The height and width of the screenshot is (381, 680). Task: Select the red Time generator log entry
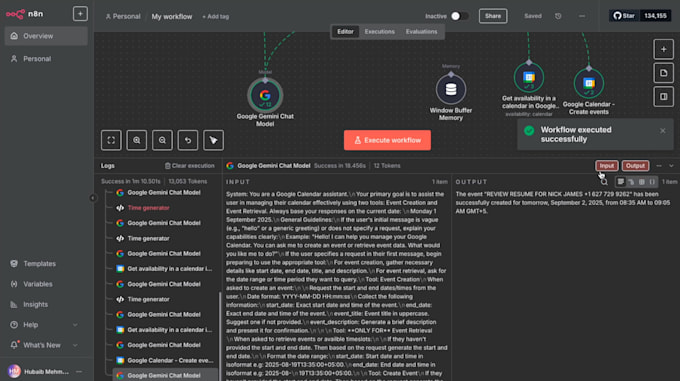point(165,208)
